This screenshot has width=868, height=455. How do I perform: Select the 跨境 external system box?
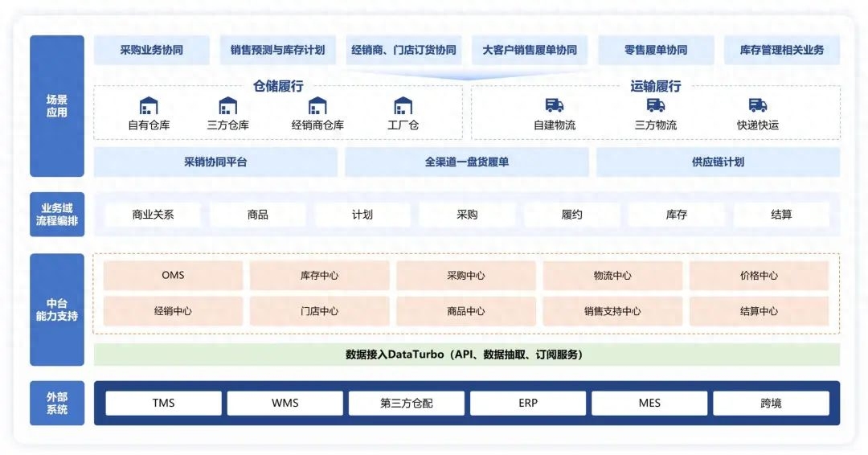pos(771,403)
